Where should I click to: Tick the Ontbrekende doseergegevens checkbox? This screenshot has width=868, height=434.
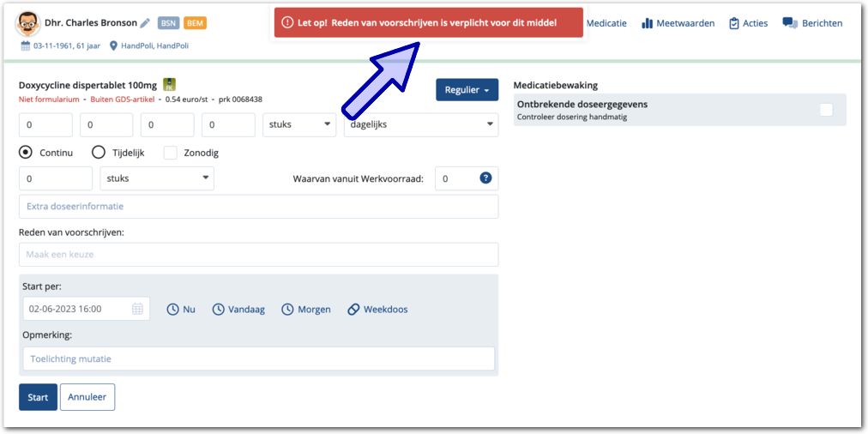coord(826,110)
